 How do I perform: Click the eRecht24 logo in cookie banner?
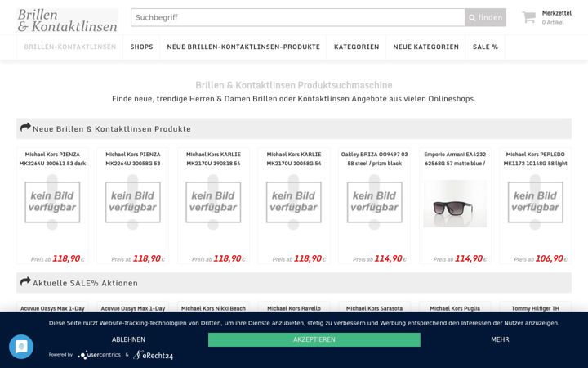coord(154,355)
